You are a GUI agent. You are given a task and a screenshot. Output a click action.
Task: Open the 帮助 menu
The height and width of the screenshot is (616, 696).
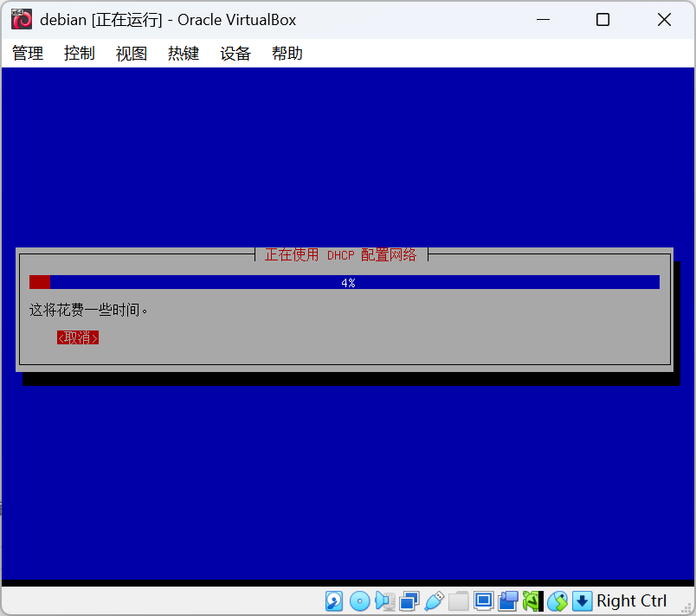[x=287, y=54]
